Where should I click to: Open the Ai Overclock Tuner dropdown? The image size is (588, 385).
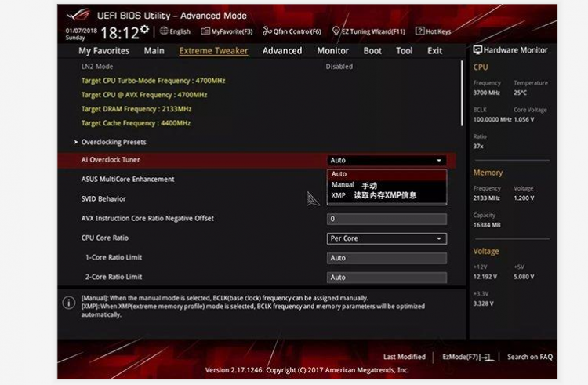387,161
